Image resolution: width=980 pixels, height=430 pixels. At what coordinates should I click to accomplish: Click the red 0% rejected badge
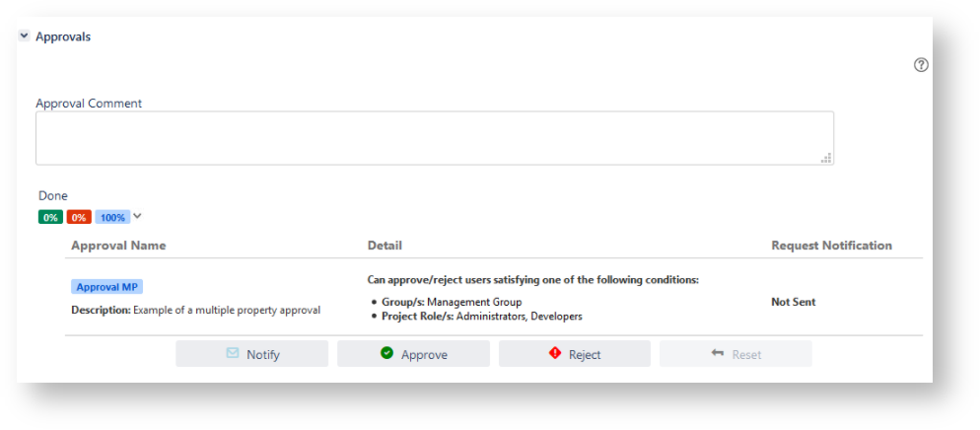[79, 217]
